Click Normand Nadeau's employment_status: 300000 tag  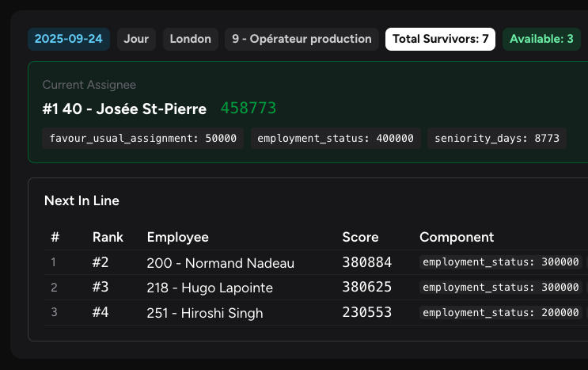click(x=501, y=262)
